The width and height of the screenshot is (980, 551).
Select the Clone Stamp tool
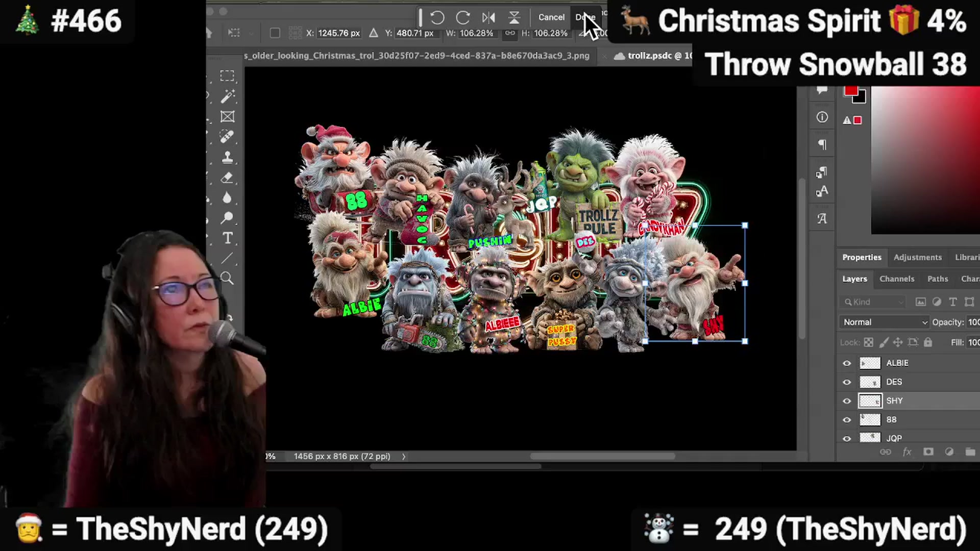[x=227, y=157]
